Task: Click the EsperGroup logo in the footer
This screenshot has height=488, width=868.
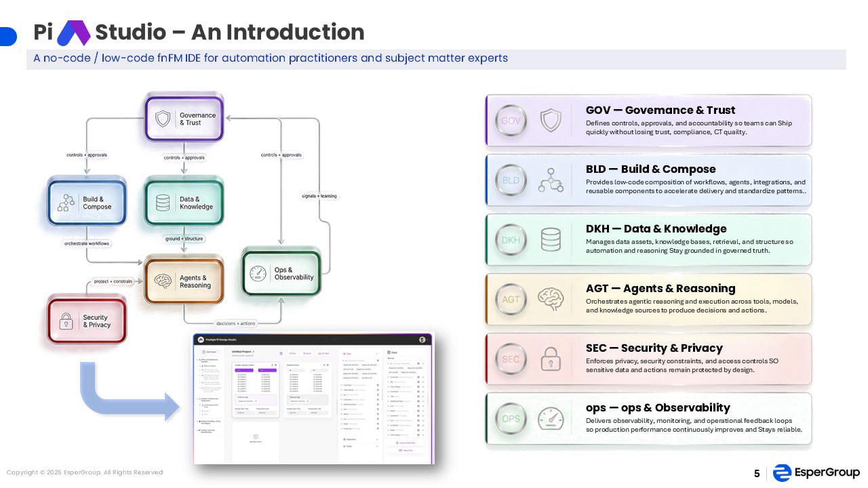Action: point(816,472)
